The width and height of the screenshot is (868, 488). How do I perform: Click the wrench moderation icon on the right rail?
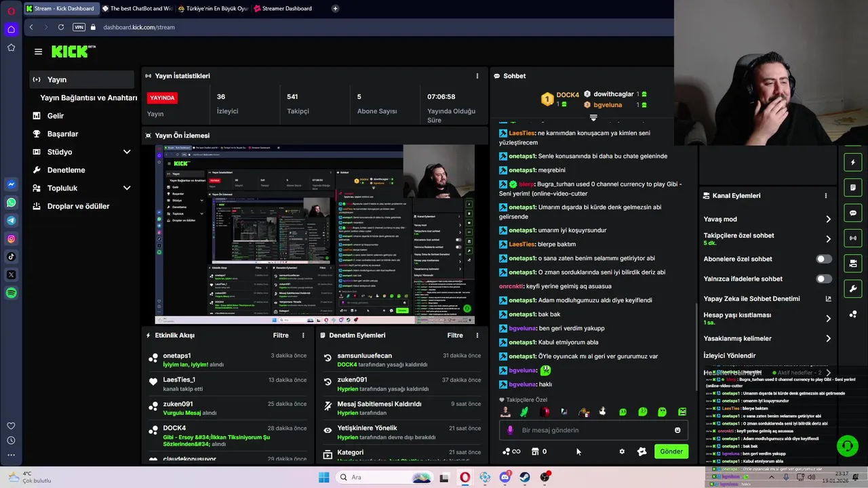853,289
